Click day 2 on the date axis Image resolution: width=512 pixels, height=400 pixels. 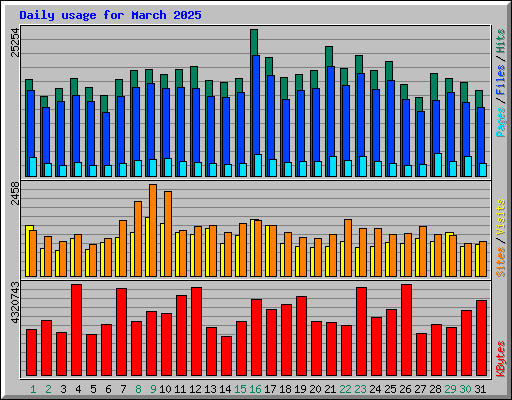coord(48,389)
